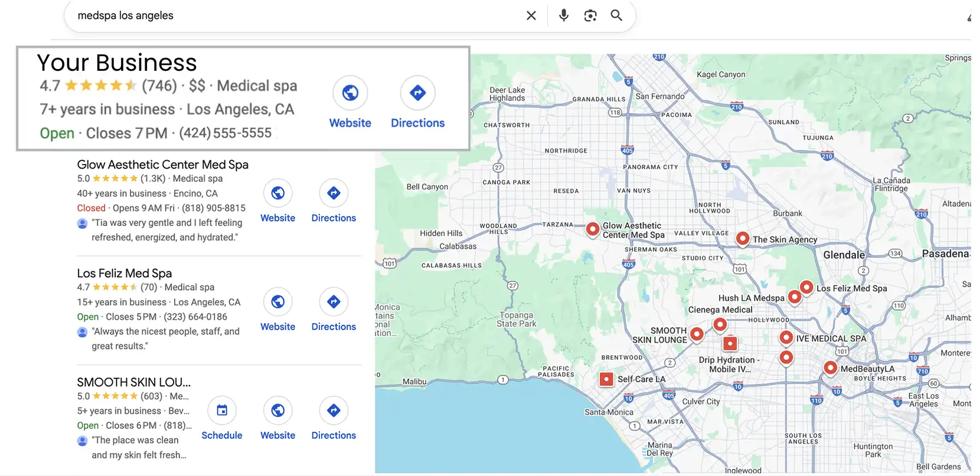Open Los Feliz Med Spa listing title
The image size is (980, 476).
click(124, 273)
